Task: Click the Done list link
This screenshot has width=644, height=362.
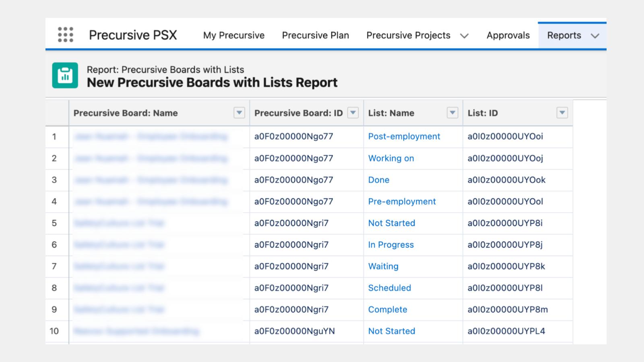Action: [379, 180]
